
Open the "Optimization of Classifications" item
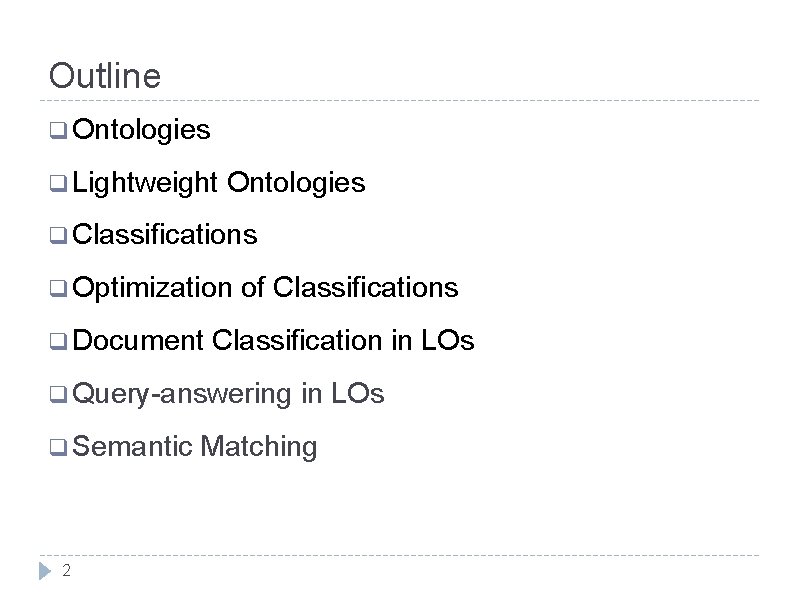(265, 288)
